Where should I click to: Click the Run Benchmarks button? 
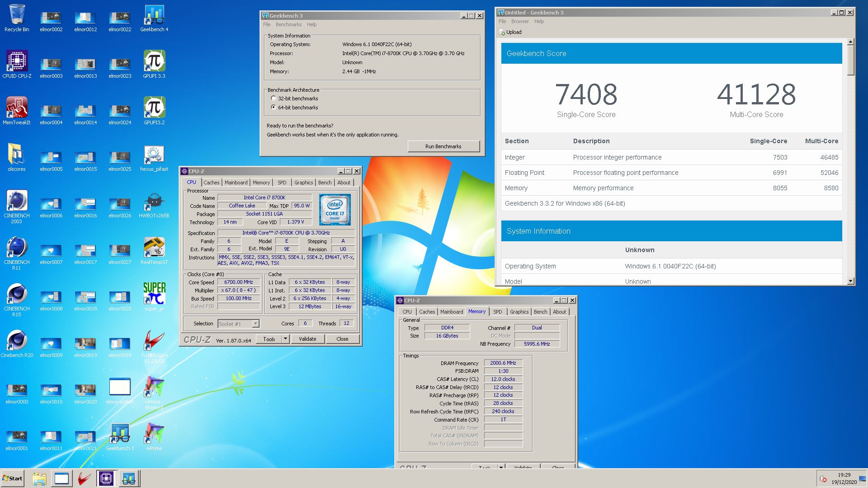[x=443, y=146]
